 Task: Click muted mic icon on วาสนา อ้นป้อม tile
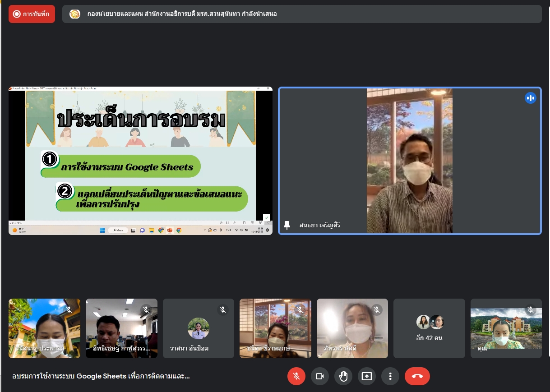point(223,310)
